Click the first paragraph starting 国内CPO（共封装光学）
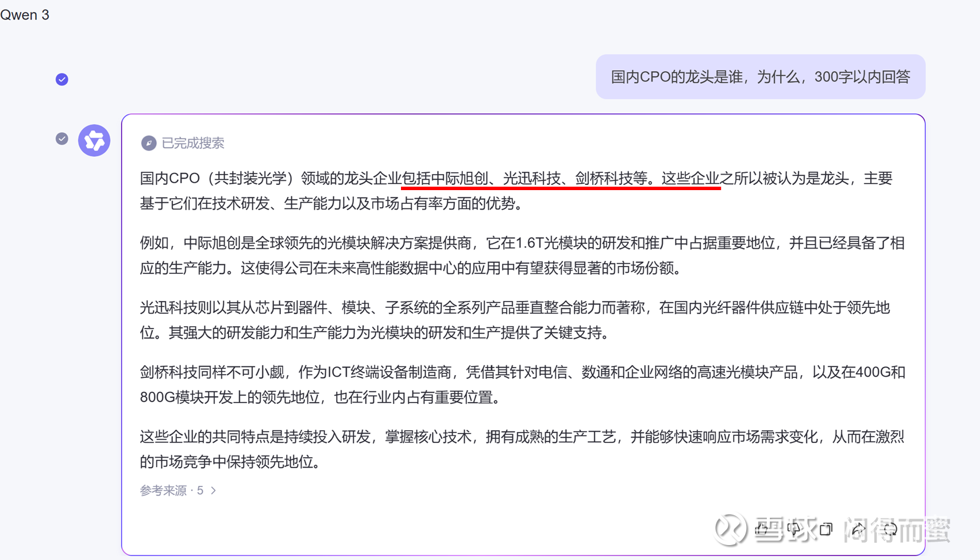 coord(516,191)
